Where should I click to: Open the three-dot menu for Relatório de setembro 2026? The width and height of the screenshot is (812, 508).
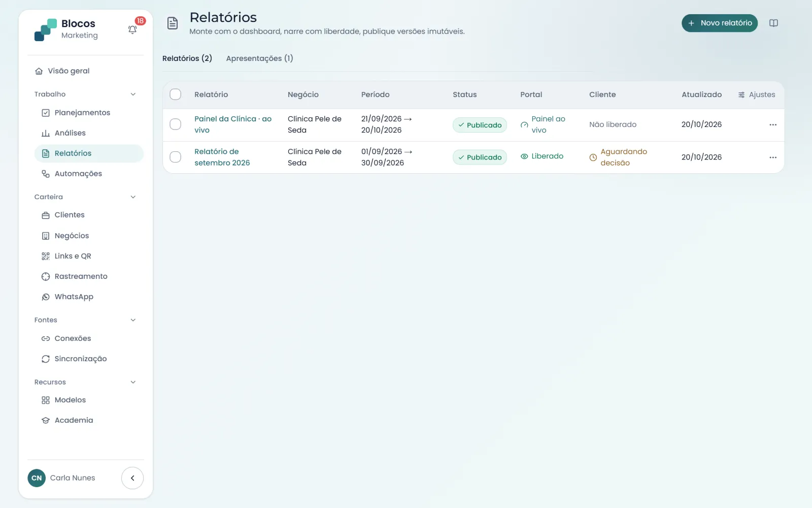(x=773, y=157)
